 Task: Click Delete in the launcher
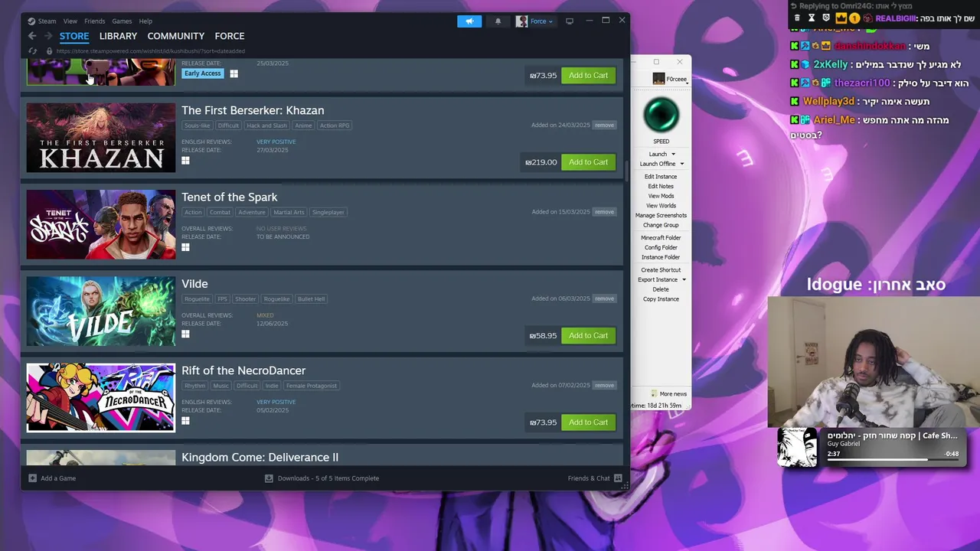pos(661,289)
